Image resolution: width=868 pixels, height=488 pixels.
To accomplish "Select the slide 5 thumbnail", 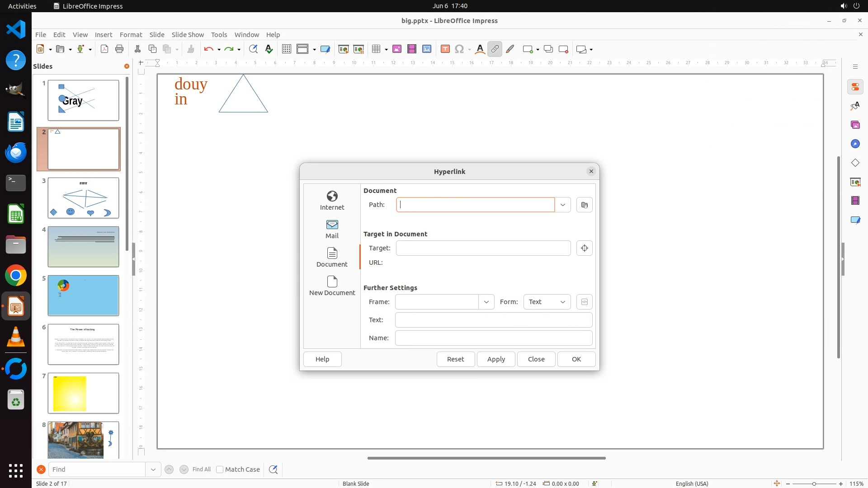I will pos(83,295).
